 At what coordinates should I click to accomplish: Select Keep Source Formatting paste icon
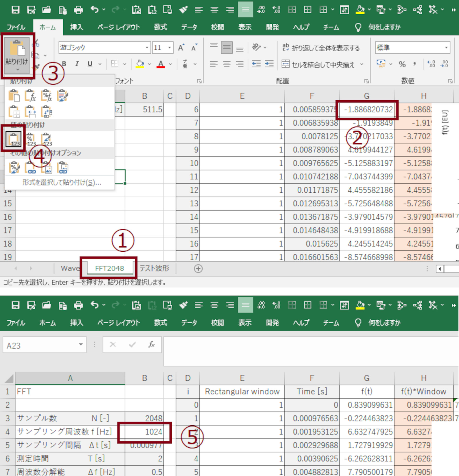tap(62, 96)
